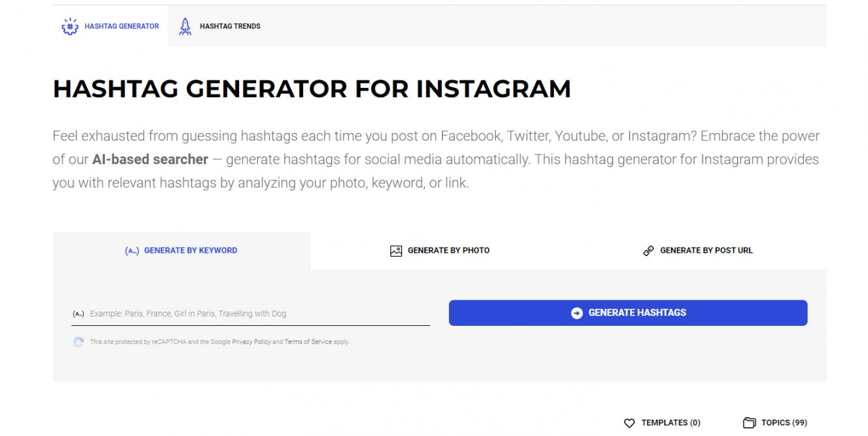This screenshot has width=868, height=436.
Task: Click the small text icon inside keyword field
Action: click(78, 314)
